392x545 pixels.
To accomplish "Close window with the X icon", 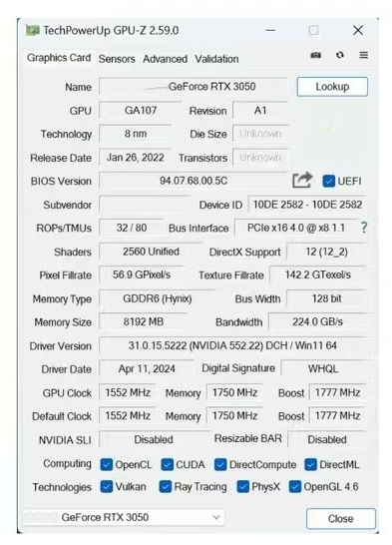I will [x=358, y=30].
